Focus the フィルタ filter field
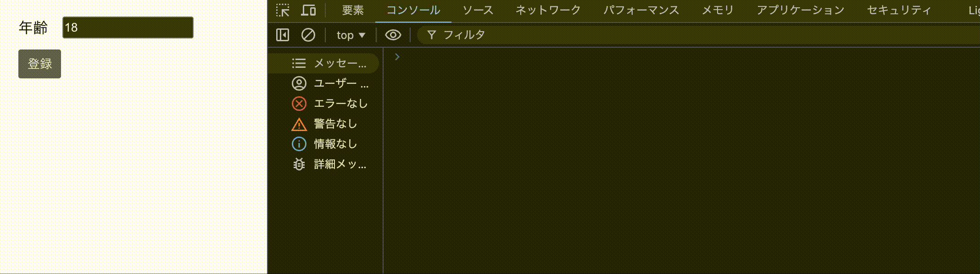This screenshot has width=980, height=274. point(697,35)
